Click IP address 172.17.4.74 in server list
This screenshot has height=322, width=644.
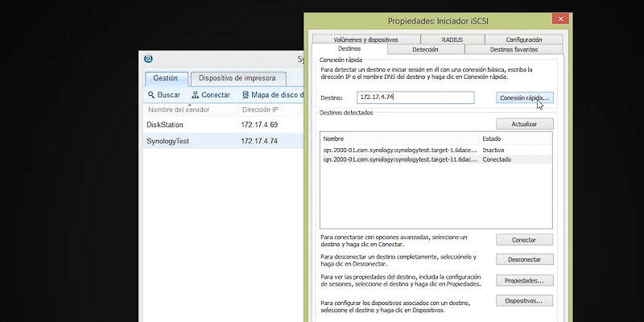point(259,141)
